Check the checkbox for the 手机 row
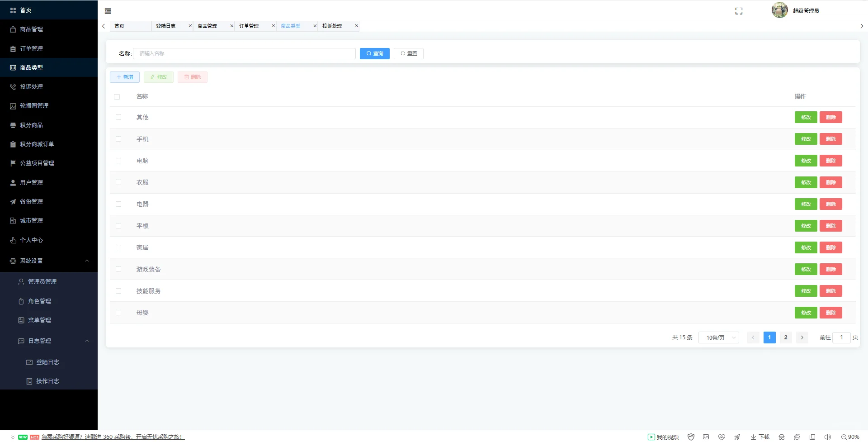Screen dimensions: 868x442 [x=118, y=139]
